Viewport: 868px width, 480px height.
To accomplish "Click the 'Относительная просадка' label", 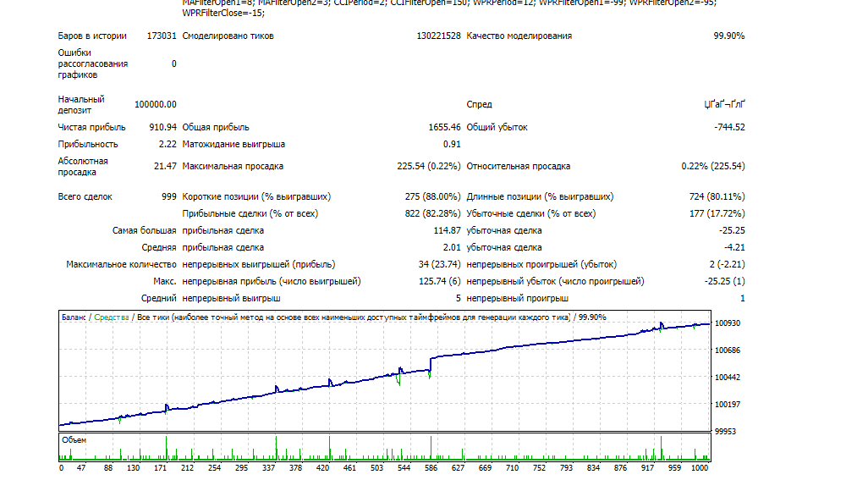I will 519,167.
